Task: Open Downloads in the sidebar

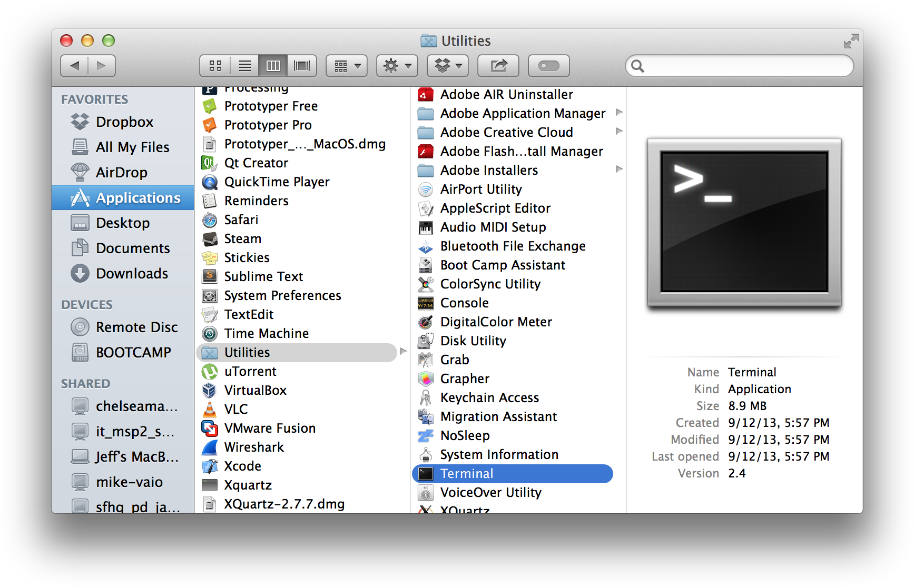Action: (x=123, y=273)
